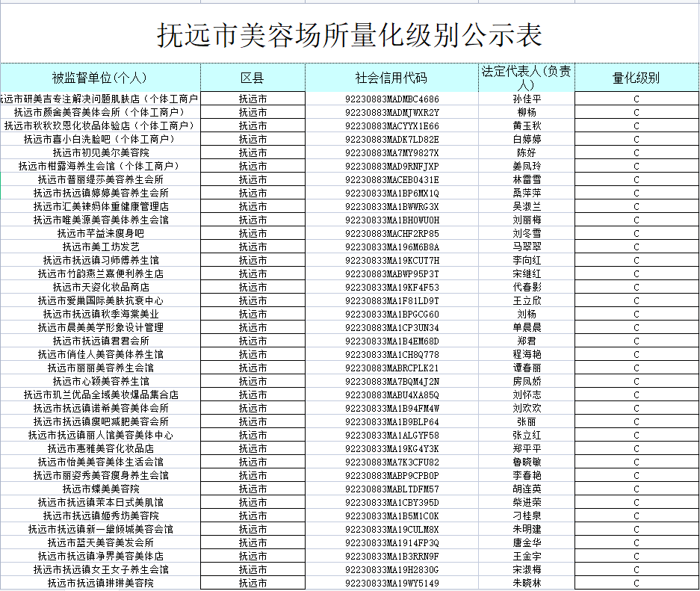Click 抚远市颜舍美容美体会所 business cell

[99, 113]
